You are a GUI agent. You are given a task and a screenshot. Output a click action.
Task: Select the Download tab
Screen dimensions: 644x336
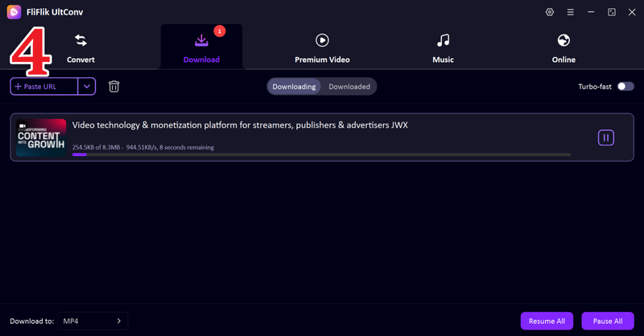[201, 48]
